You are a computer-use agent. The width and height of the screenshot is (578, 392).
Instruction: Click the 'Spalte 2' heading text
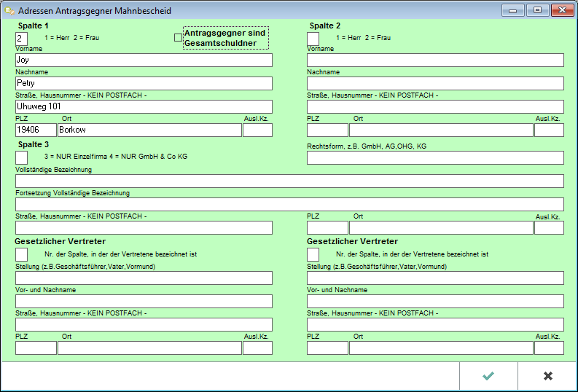(x=325, y=26)
